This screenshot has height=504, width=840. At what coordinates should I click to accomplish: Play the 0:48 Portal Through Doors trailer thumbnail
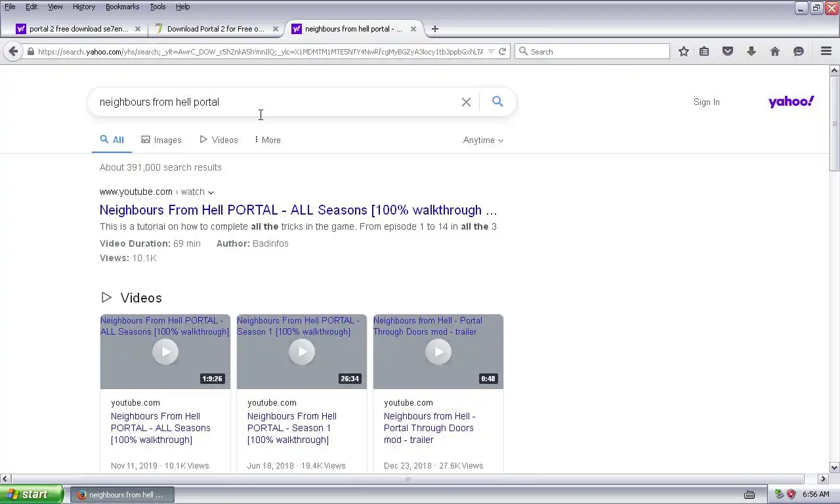438,352
